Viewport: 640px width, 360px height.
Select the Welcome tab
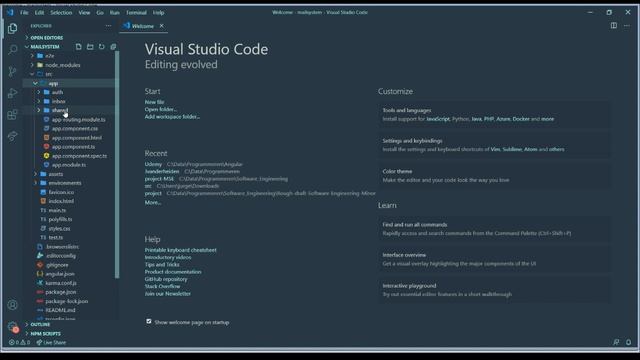pos(142,26)
